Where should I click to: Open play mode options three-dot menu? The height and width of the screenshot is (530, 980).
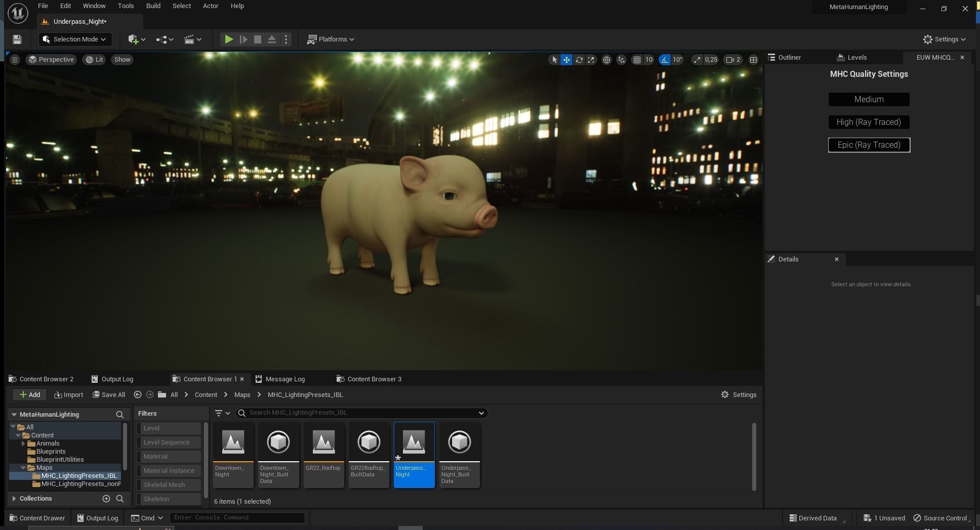click(286, 39)
